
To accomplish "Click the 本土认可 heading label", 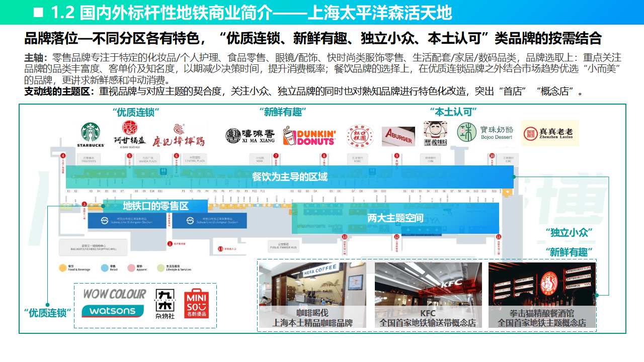I will [x=453, y=112].
